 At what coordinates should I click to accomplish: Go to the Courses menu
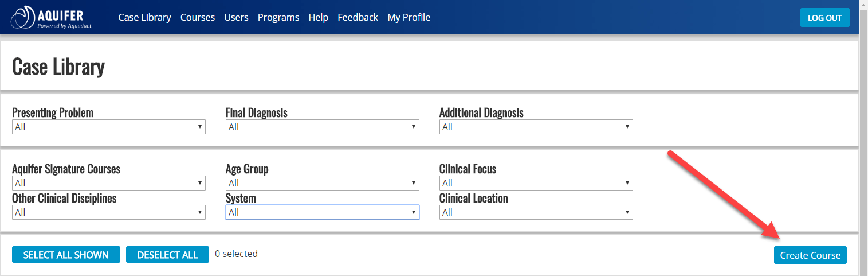pos(198,17)
